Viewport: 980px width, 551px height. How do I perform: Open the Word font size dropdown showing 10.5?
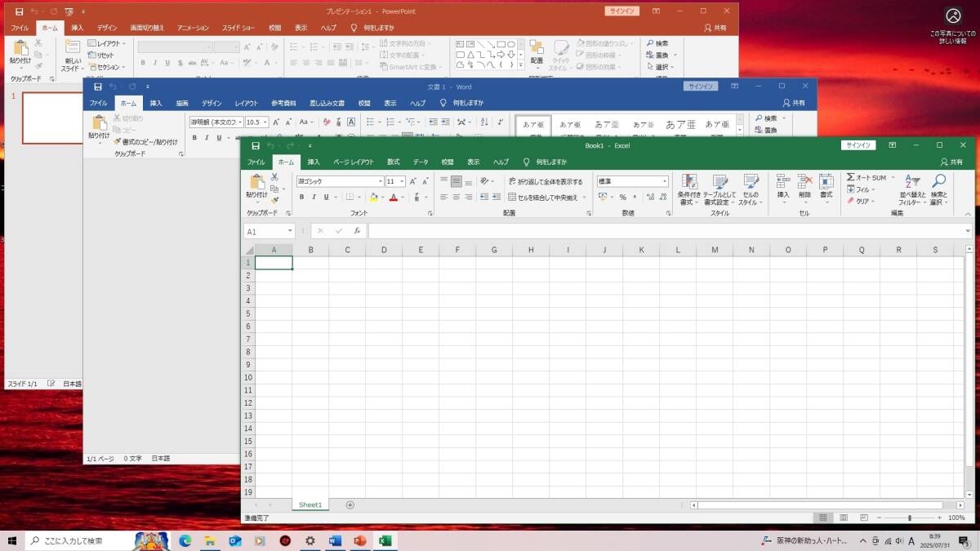click(265, 122)
